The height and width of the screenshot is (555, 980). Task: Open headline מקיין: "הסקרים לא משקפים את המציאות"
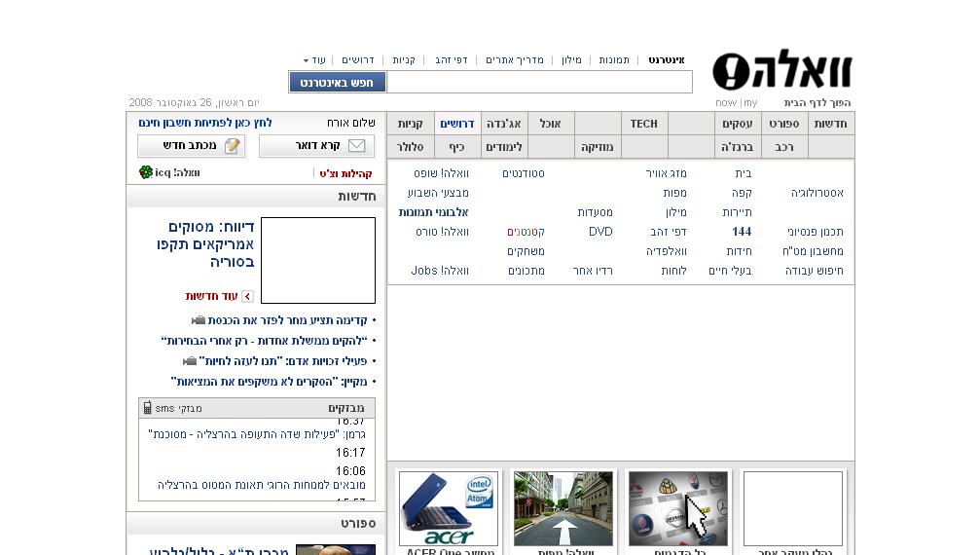(x=269, y=382)
